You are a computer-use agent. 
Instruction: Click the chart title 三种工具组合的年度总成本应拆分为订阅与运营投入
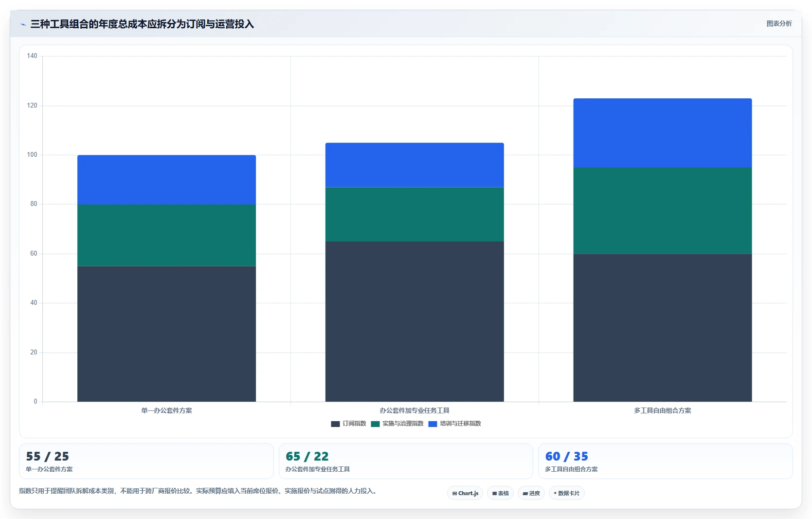(x=142, y=24)
